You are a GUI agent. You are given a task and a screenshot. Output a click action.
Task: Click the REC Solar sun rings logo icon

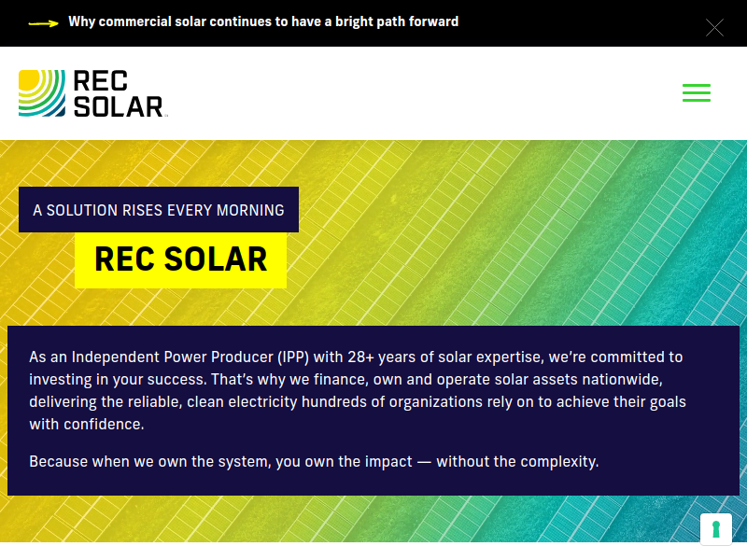click(42, 93)
